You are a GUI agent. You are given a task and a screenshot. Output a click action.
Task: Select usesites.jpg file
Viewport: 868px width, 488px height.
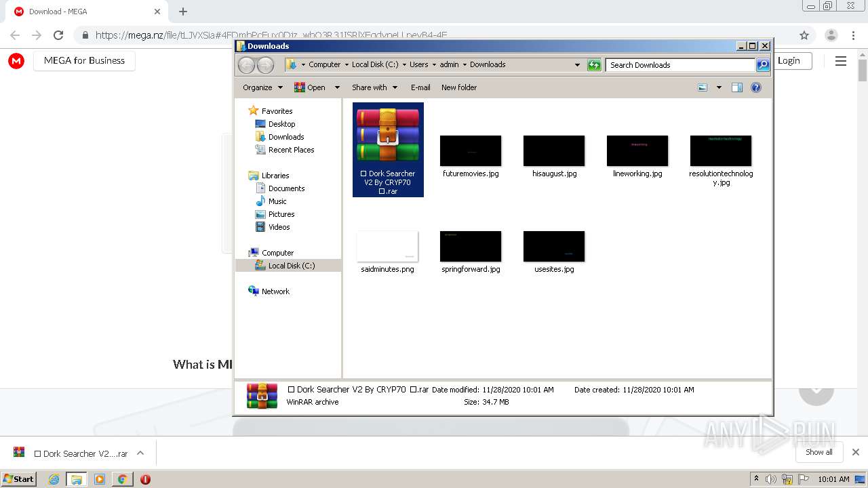click(x=554, y=251)
